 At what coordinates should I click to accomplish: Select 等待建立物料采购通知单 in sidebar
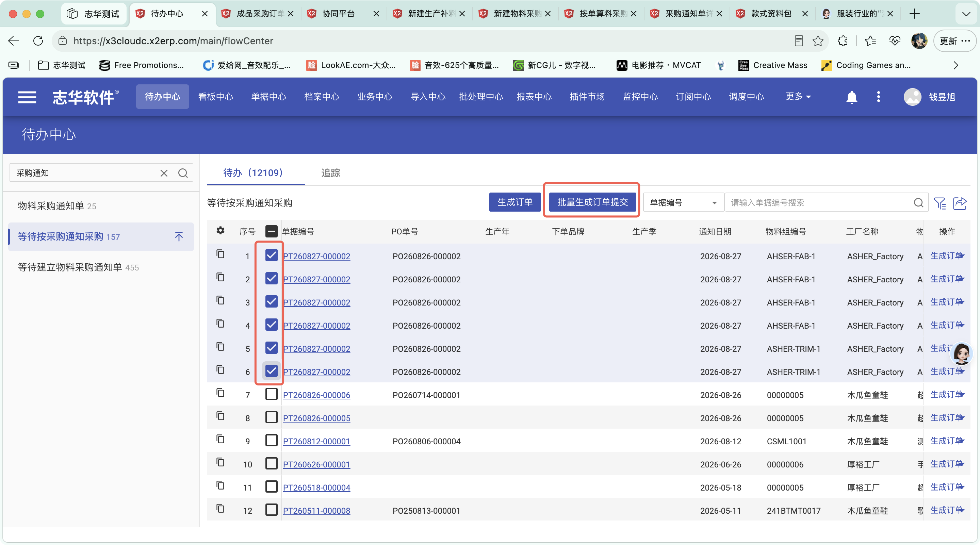[x=78, y=267]
